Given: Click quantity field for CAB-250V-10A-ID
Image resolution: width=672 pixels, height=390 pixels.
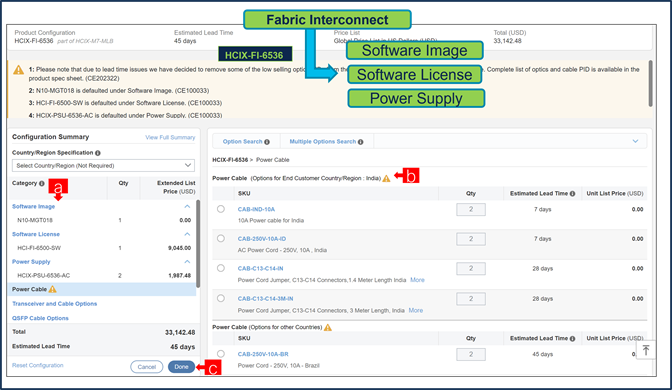Looking at the screenshot, I should 471,239.
